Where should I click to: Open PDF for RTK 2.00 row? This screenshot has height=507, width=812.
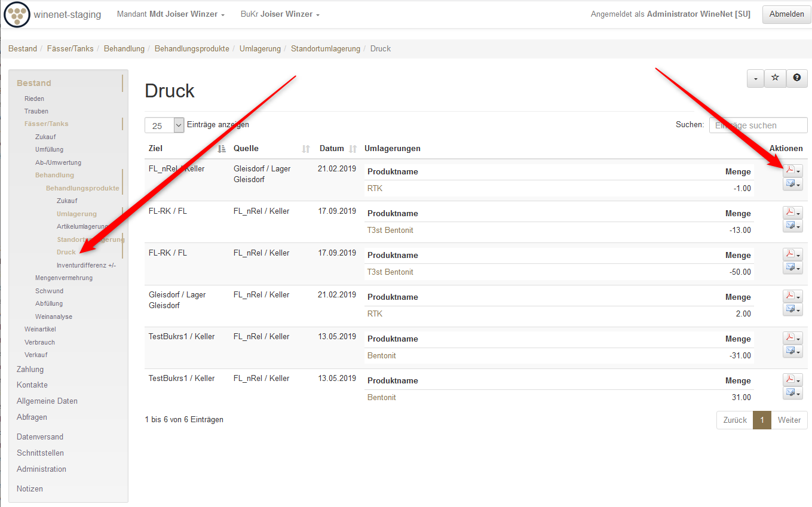789,296
